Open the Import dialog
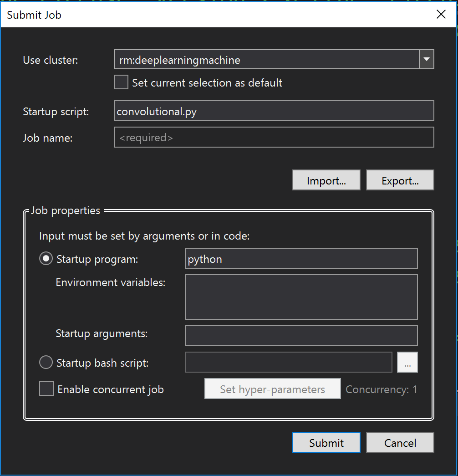 [x=326, y=179]
